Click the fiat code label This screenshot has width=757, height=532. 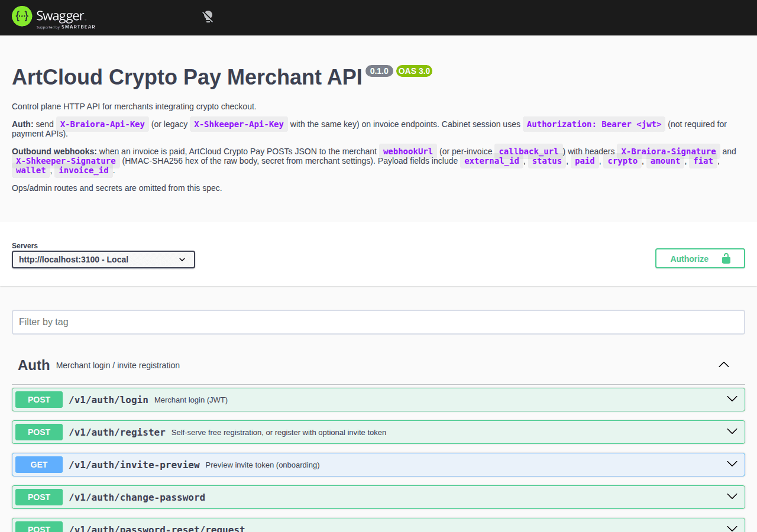coord(703,161)
